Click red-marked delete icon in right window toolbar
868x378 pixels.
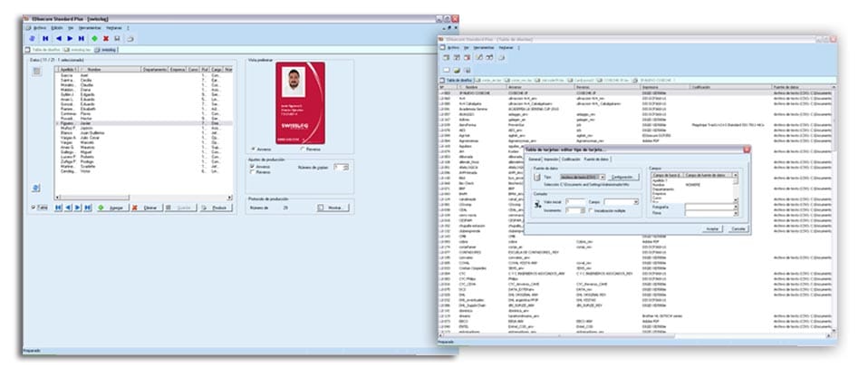pyautogui.click(x=467, y=57)
